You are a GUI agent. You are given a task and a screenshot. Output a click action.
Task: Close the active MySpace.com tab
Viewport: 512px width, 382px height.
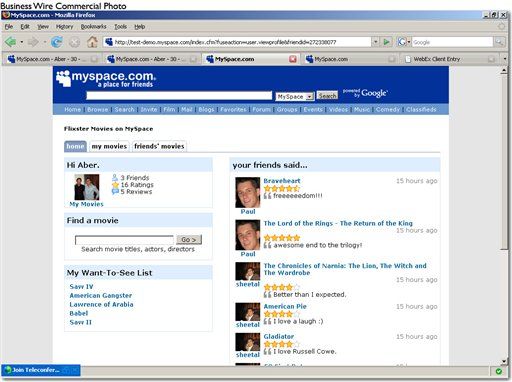[x=293, y=59]
